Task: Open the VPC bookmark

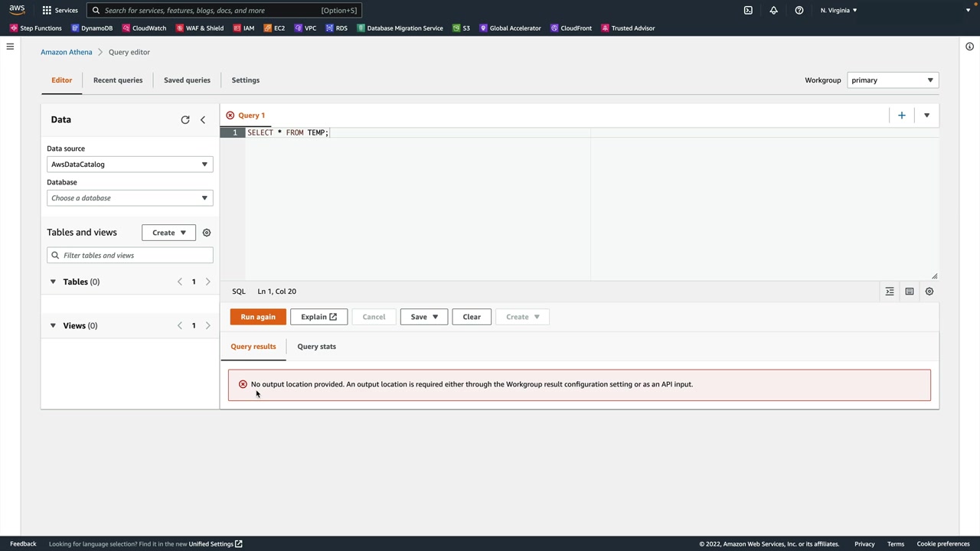Action: (305, 28)
